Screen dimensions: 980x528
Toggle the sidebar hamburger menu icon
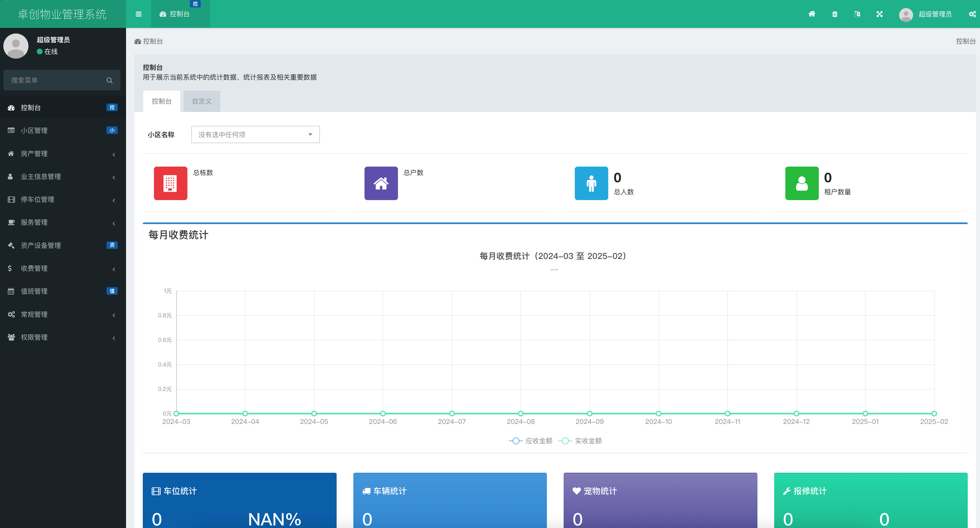point(139,14)
